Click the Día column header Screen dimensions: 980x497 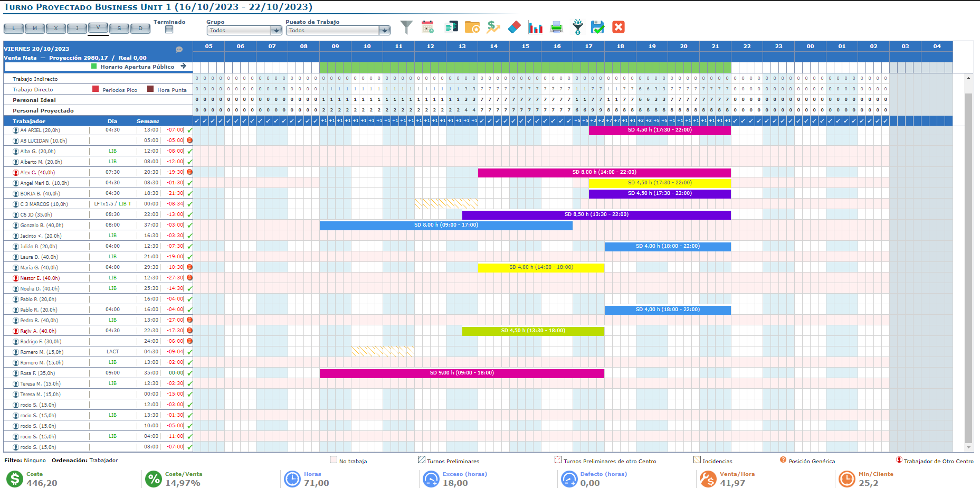[x=112, y=121]
